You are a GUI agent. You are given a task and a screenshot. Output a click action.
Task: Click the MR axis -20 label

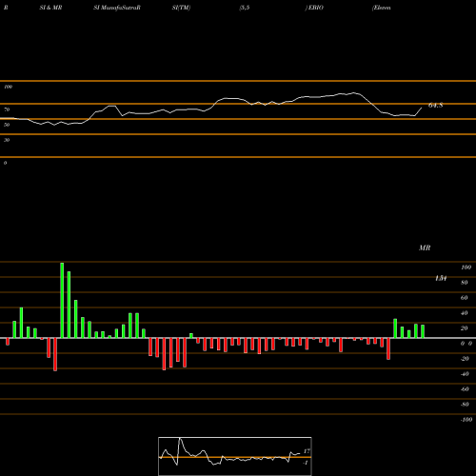coord(465,359)
